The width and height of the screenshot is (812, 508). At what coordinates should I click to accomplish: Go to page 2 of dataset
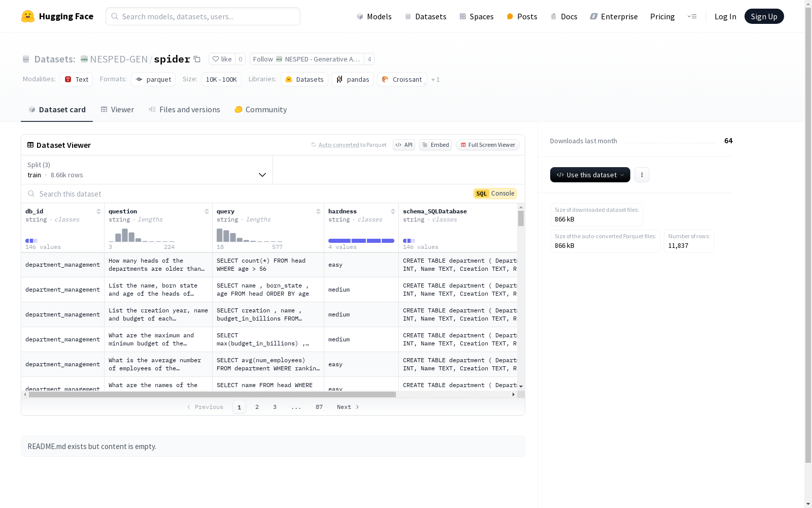[257, 407]
